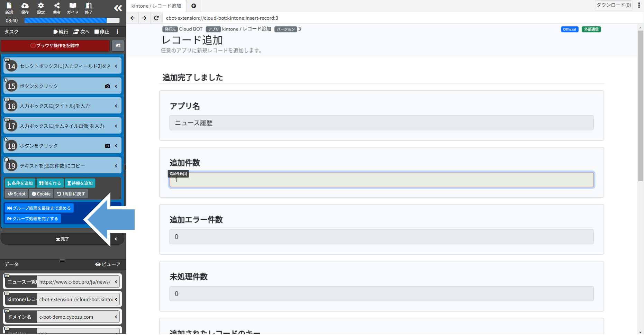
Task: Click the blue progress bar next to 08:40
Action: click(x=72, y=20)
